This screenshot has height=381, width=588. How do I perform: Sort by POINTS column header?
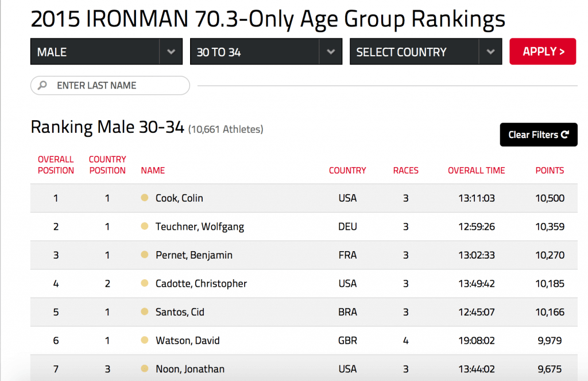[550, 170]
